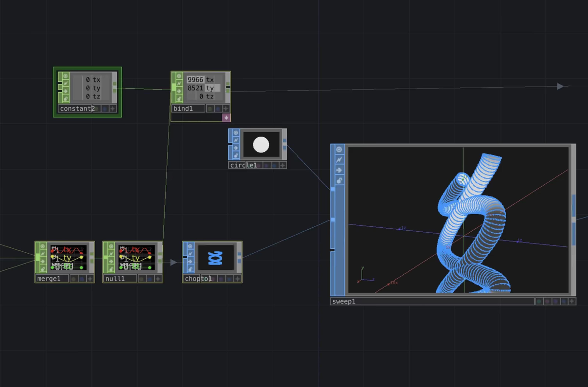
Task: Click the lock flag on chopto1
Action: pos(190,269)
